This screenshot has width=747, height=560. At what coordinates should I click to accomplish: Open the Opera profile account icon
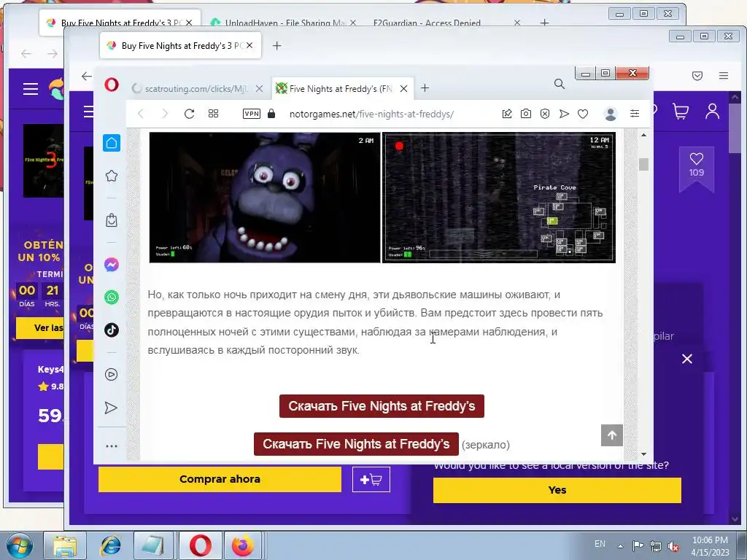click(x=611, y=114)
